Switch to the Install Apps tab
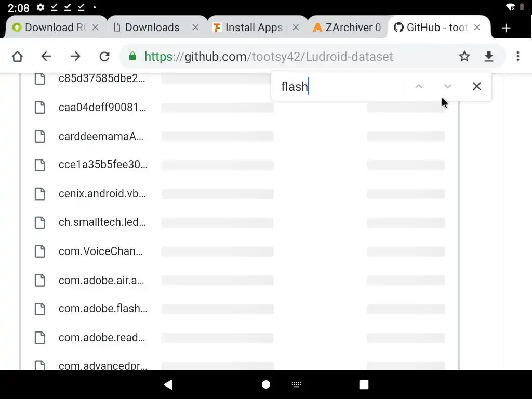 [254, 28]
